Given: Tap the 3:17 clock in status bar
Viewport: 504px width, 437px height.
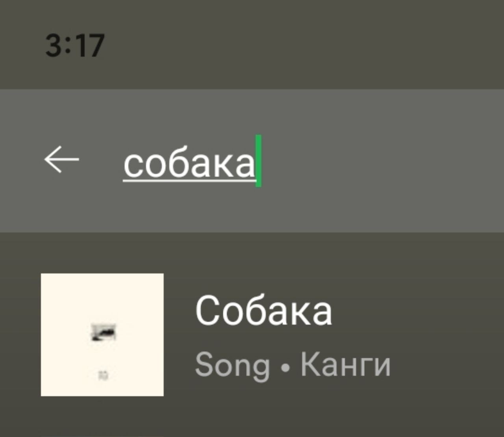Looking at the screenshot, I should (75, 45).
